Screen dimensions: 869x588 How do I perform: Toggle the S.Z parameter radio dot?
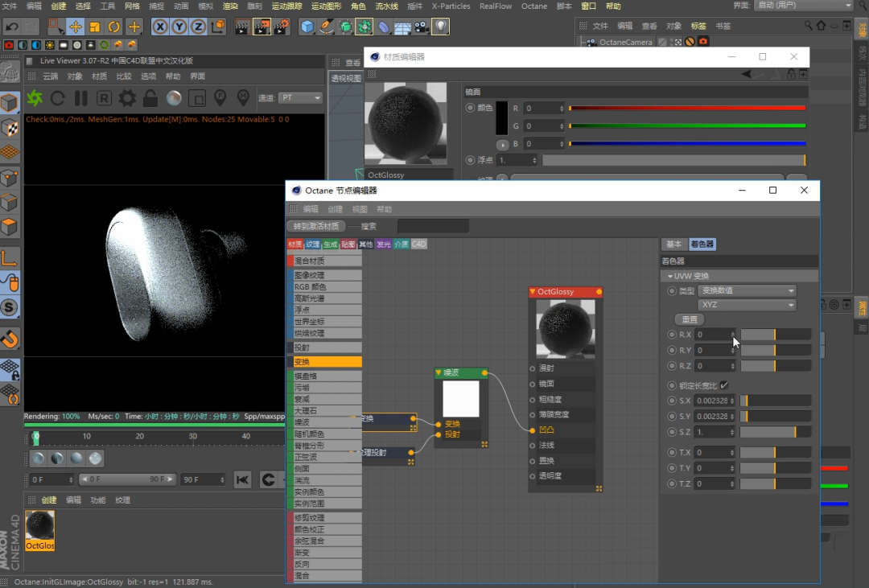(x=672, y=432)
